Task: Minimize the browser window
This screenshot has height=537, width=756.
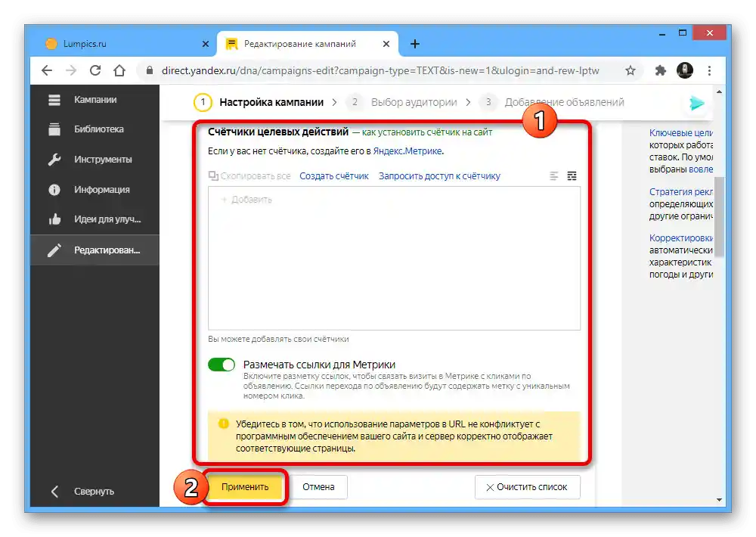Action: [662, 33]
